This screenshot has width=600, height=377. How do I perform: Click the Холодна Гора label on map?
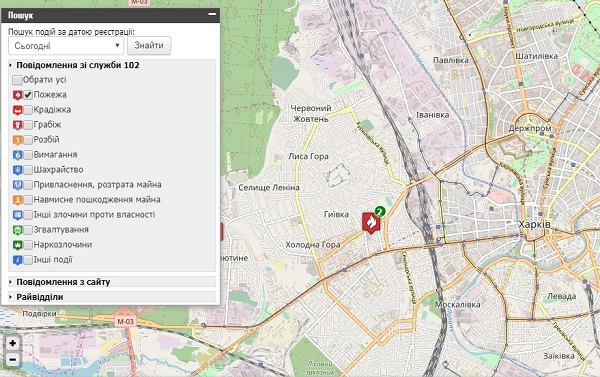point(313,245)
